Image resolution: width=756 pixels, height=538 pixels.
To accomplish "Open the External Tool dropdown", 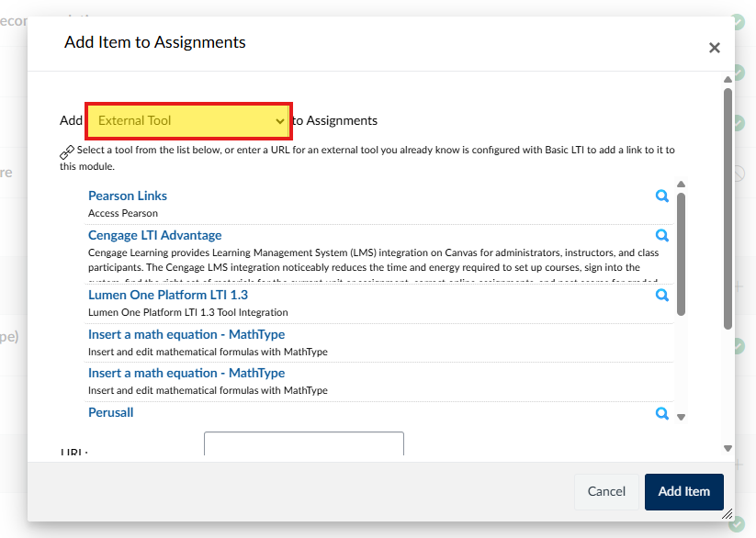I will tap(188, 120).
